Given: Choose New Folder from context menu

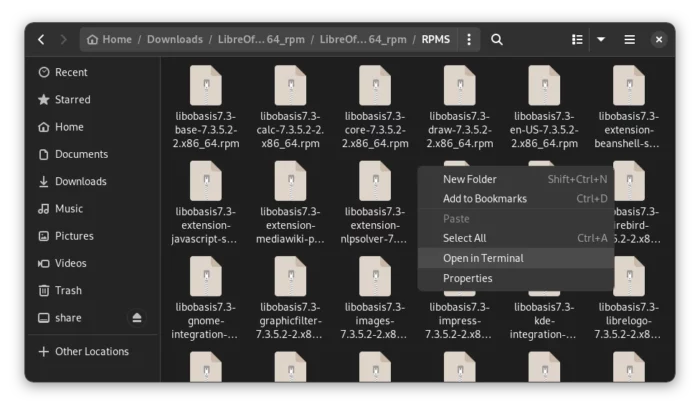Looking at the screenshot, I should [516, 179].
